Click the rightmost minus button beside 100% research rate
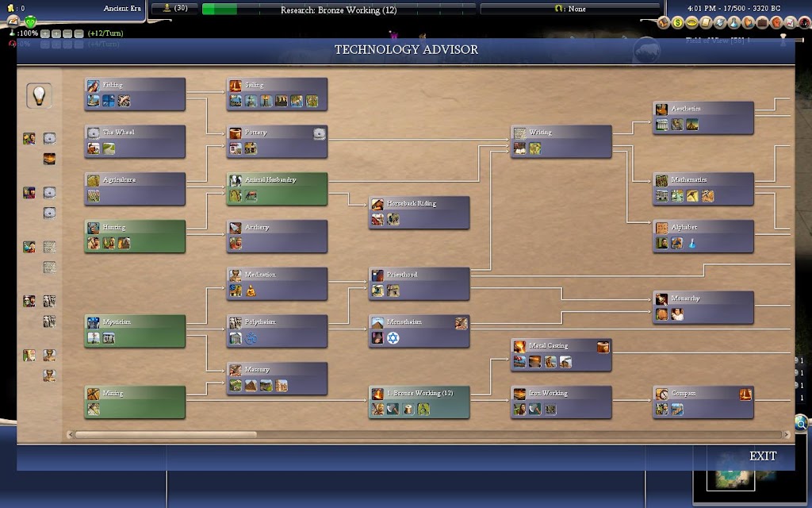This screenshot has width=812, height=508. (79, 33)
